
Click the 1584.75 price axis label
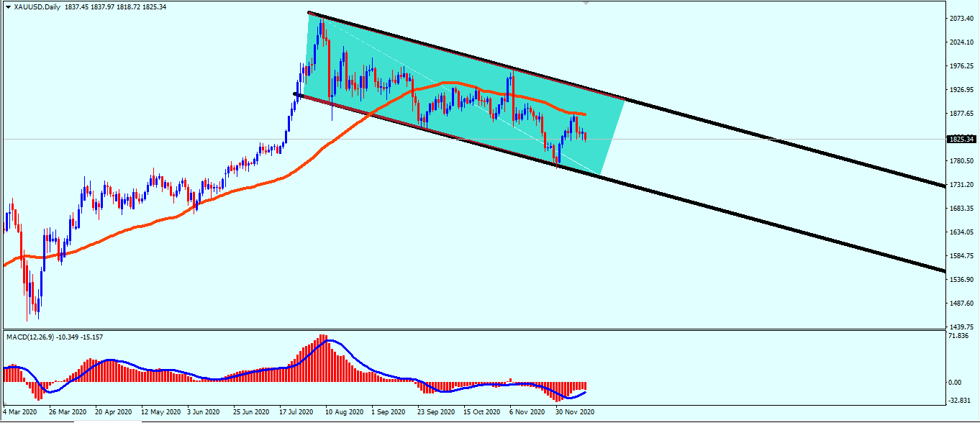point(961,256)
